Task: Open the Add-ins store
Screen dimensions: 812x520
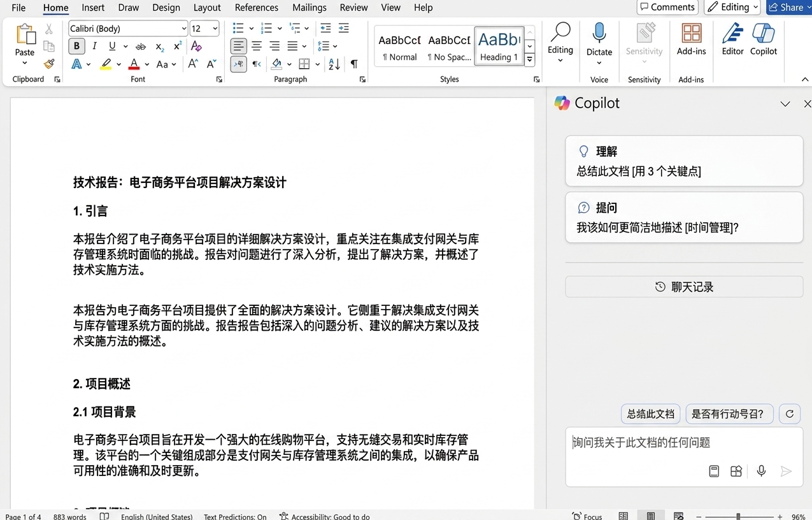Action: pos(692,40)
